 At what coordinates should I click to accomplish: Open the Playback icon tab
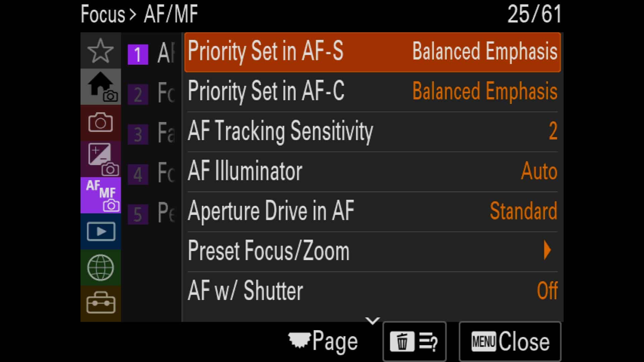pyautogui.click(x=101, y=231)
